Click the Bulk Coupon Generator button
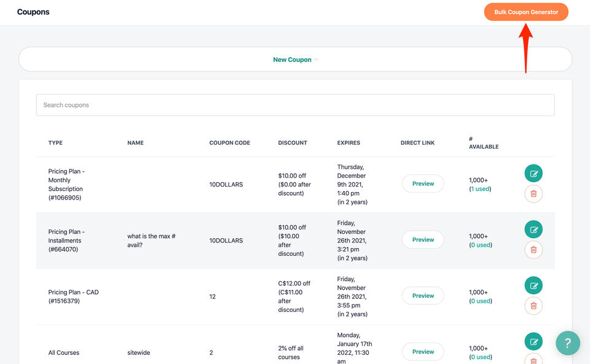 coord(526,12)
